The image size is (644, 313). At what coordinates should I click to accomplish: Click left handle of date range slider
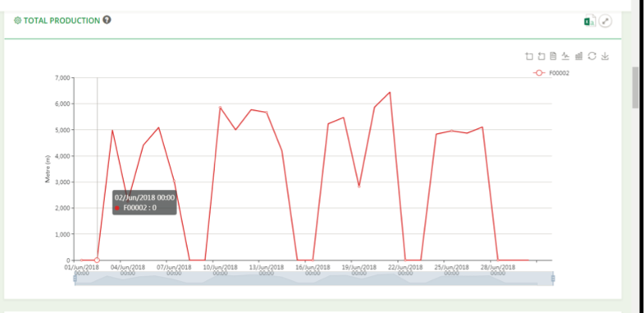point(75,278)
